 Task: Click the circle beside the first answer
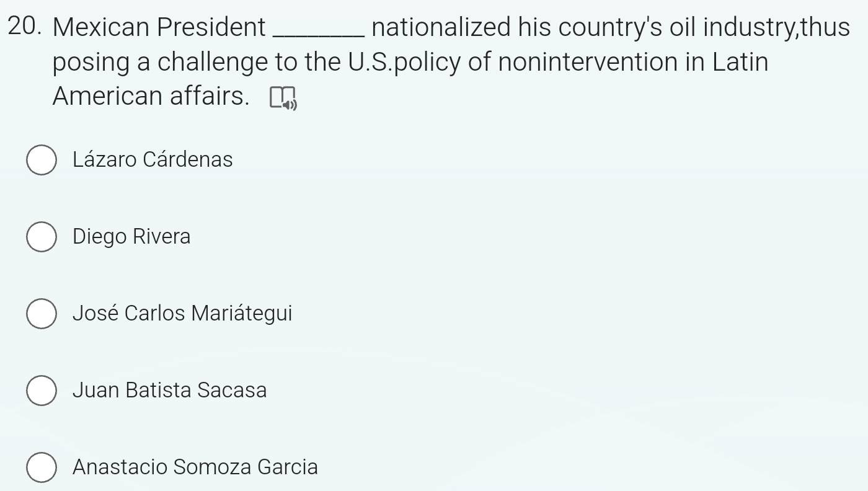coord(41,160)
